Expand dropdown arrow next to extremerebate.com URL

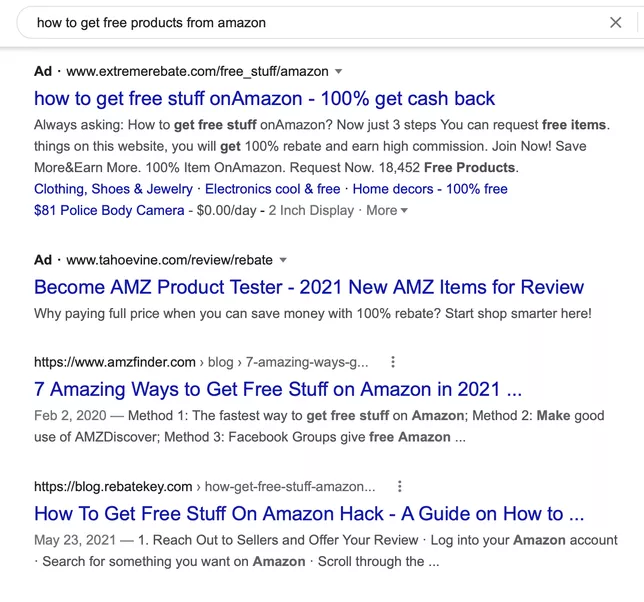click(x=338, y=71)
